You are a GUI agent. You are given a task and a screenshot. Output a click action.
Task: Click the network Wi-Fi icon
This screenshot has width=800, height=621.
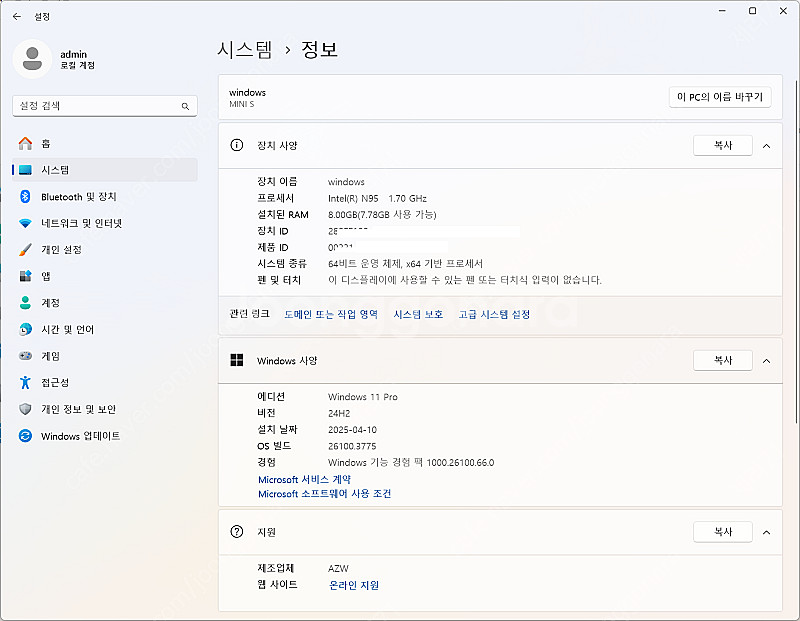point(25,223)
